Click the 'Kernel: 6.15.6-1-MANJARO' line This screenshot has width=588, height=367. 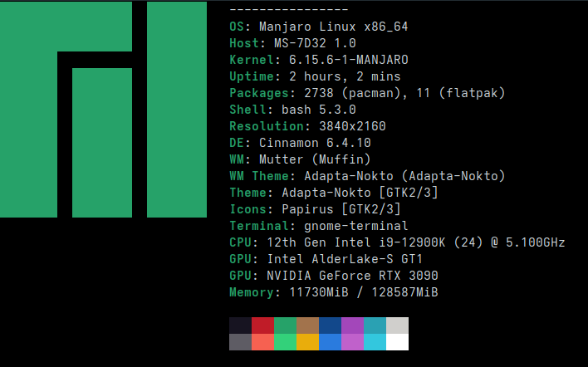(319, 60)
